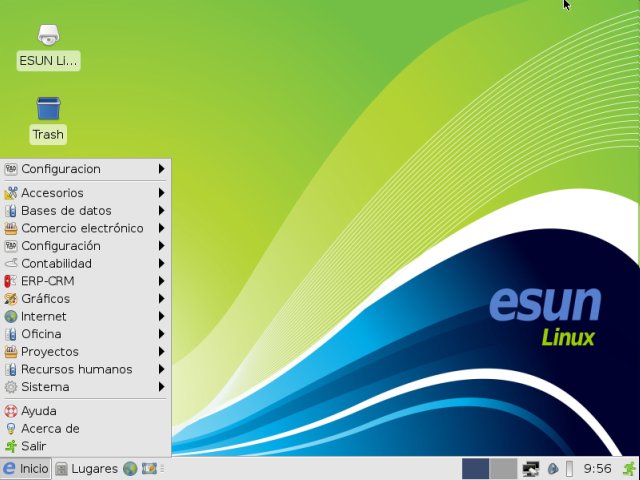This screenshot has height=480, width=640.
Task: Select Acerca de menu entry
Action: point(85,429)
